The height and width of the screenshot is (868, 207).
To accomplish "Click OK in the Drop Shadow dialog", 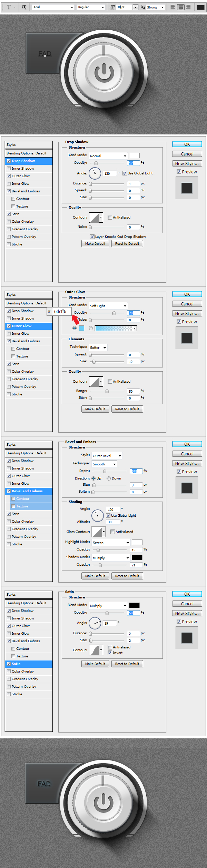I will coord(187,144).
